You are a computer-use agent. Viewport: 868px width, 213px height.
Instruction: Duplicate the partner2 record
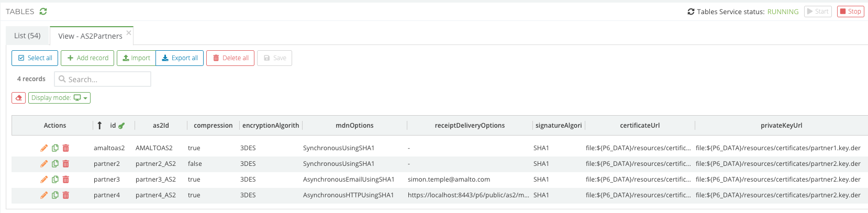click(55, 164)
